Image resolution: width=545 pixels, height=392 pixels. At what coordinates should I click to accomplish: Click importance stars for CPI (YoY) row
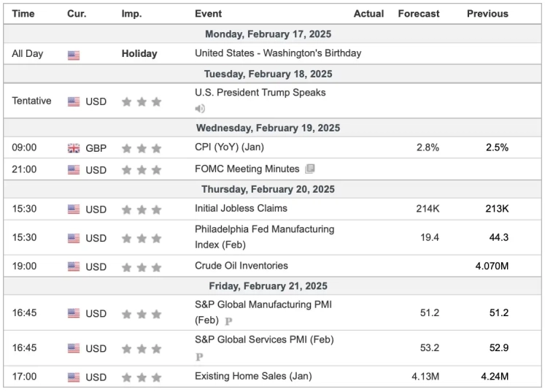[x=142, y=148]
